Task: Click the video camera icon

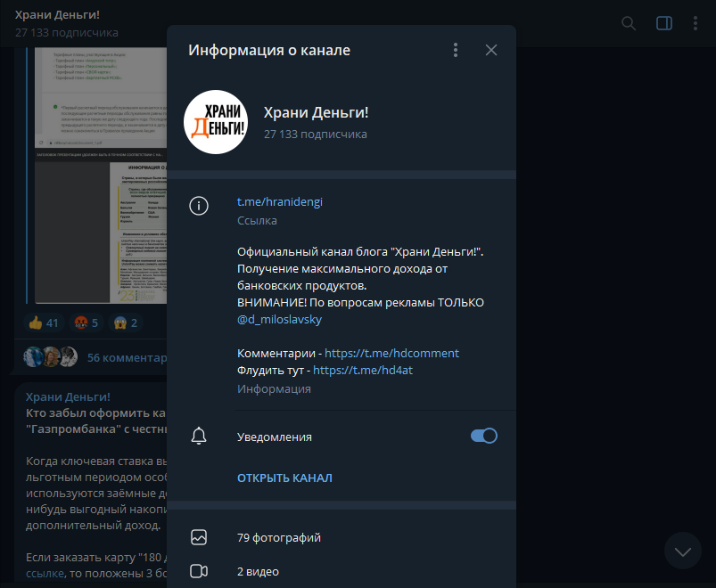Action: point(199,571)
